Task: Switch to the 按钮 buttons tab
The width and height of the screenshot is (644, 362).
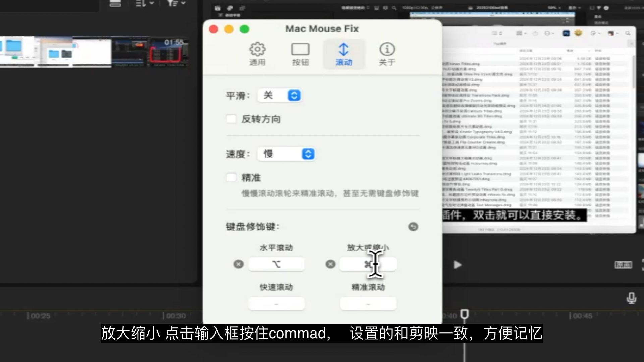Action: coord(300,54)
